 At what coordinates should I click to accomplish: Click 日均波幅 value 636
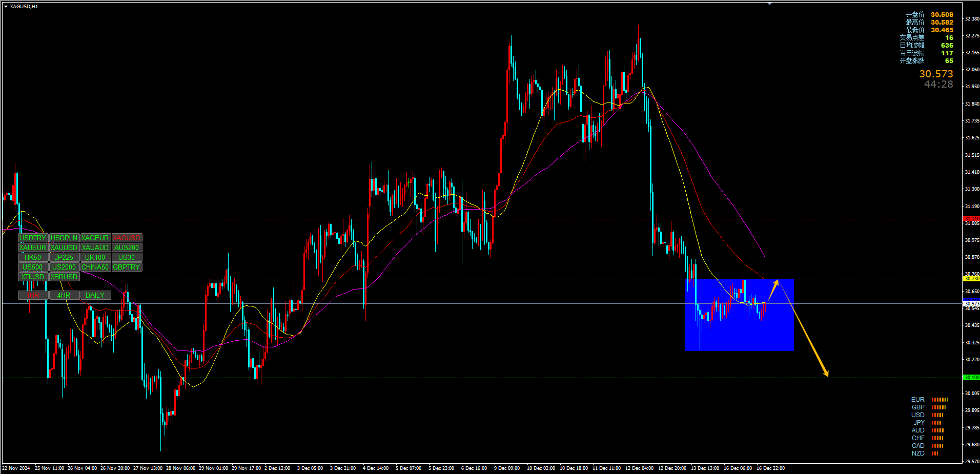947,46
